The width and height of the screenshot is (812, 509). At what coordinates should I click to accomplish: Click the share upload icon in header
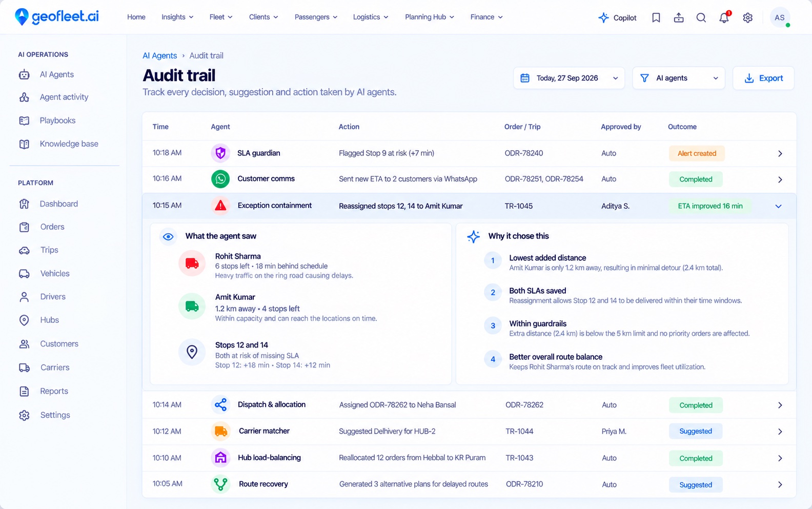(x=679, y=17)
